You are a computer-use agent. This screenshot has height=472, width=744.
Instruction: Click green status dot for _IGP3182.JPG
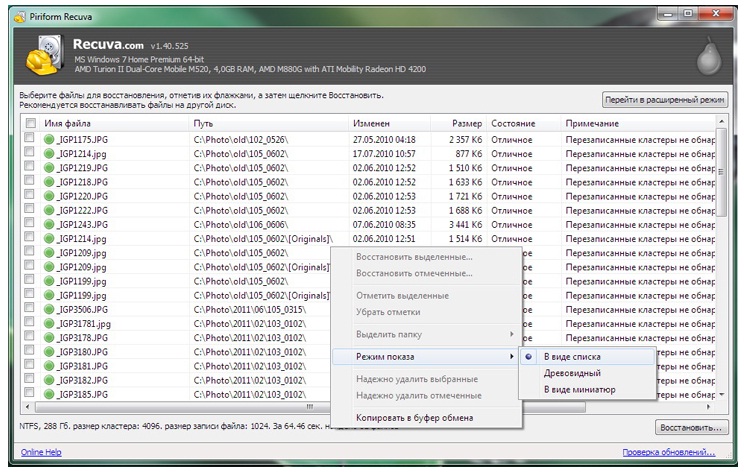[49, 380]
